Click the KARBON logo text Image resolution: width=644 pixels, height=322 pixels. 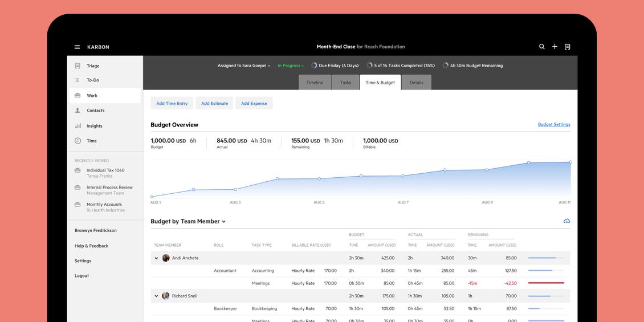click(98, 47)
